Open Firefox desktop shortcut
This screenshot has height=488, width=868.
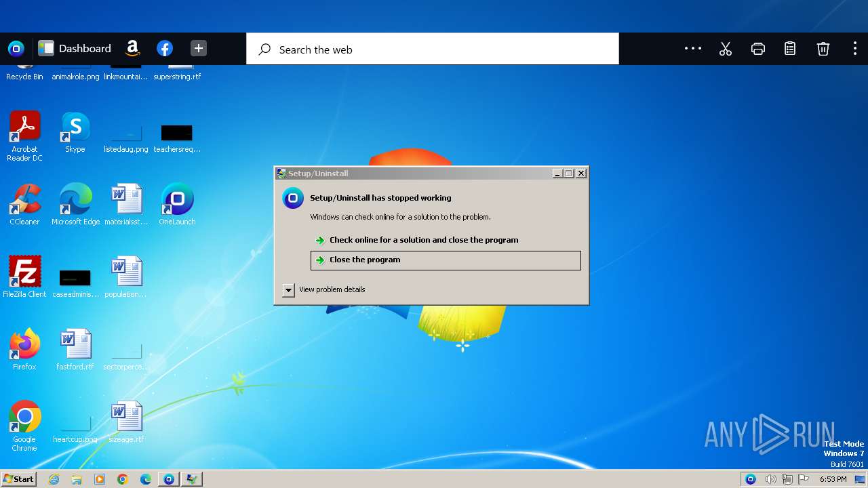[24, 349]
